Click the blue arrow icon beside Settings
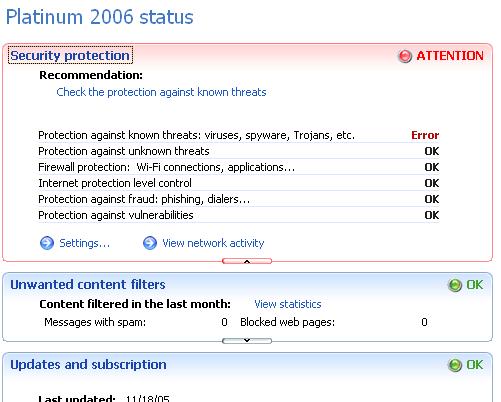Viewport: 501px width, 402px height. point(47,243)
